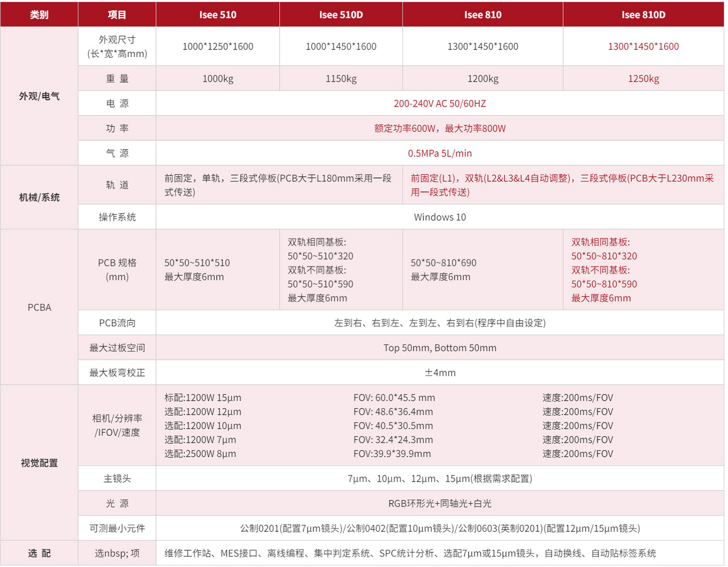728x567 pixels.
Task: Select the RGB环形光+同轴光+白光 light source cell
Action: tap(439, 503)
